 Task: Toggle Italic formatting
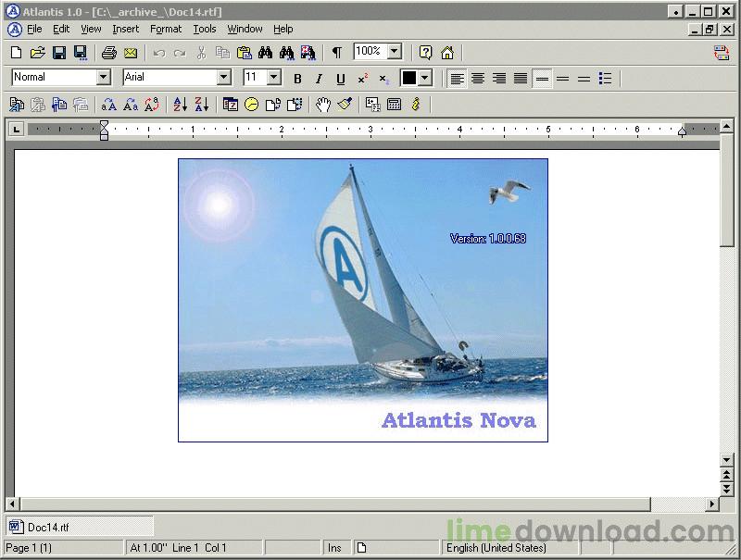coord(319,79)
